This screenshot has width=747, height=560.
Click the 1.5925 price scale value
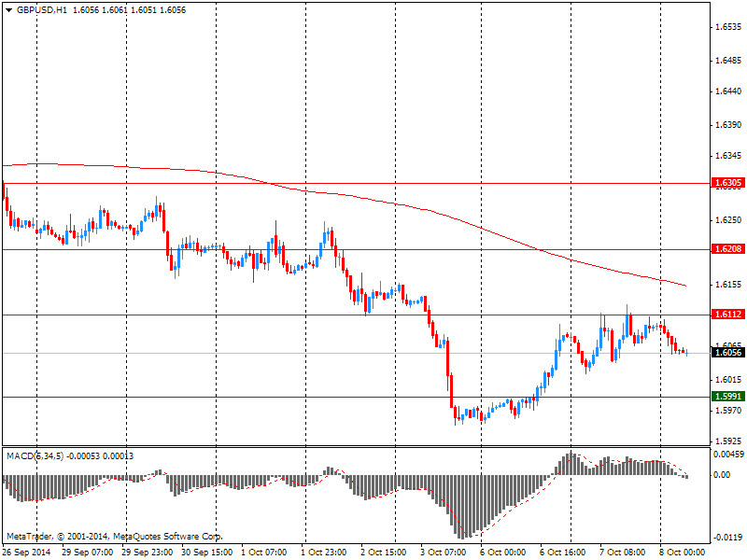click(x=729, y=441)
